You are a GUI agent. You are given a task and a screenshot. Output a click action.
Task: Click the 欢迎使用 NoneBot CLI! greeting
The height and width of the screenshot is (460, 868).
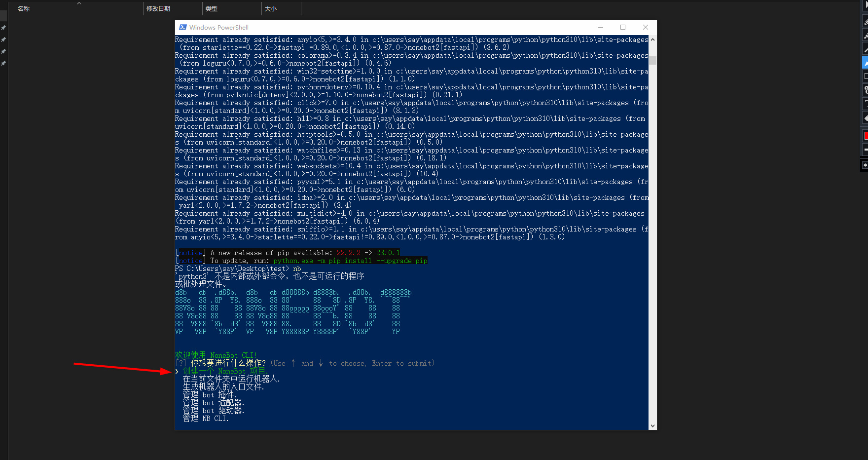216,355
